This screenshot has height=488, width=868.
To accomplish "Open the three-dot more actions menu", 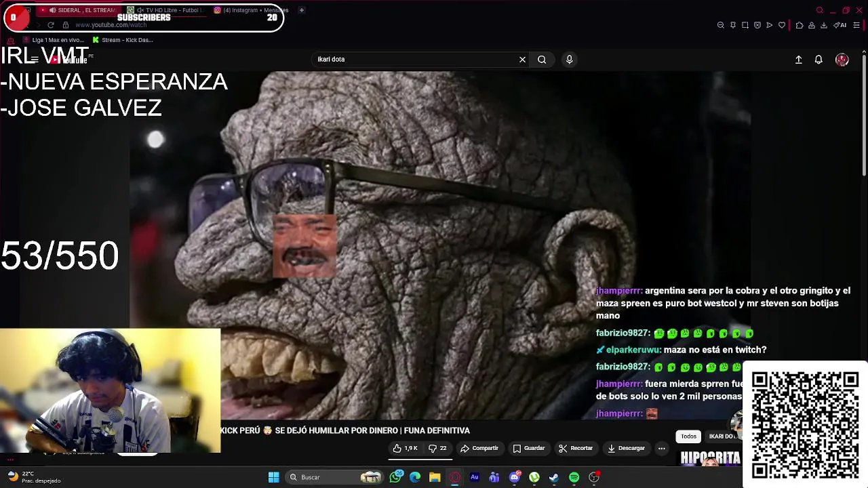I will click(x=662, y=448).
